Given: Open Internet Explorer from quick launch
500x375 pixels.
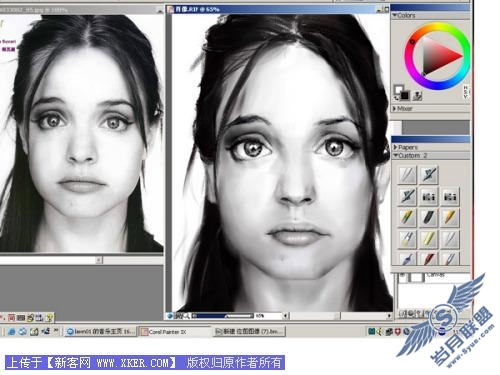Looking at the screenshot, I should coord(11,332).
